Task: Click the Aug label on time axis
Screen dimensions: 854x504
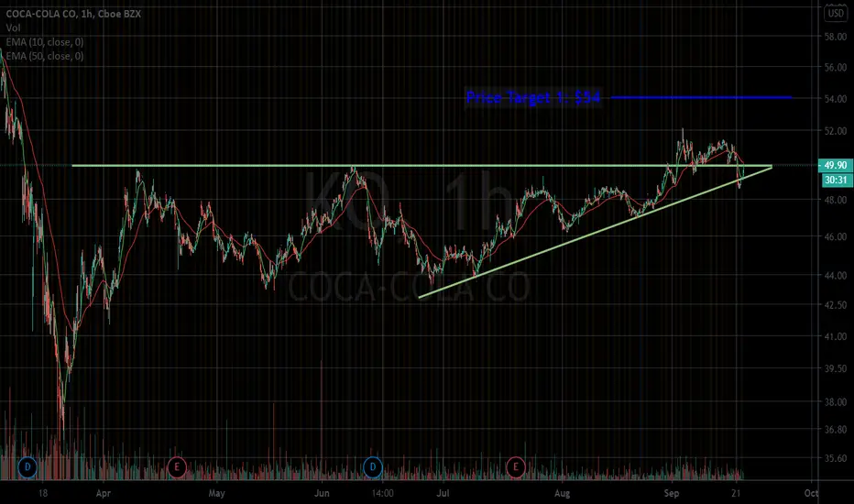Action: (562, 493)
